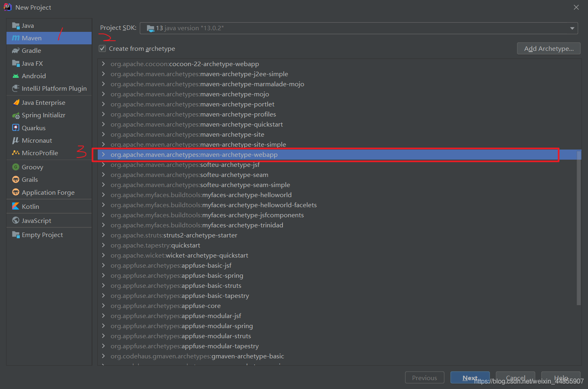Select the Java folder icon

pos(16,26)
